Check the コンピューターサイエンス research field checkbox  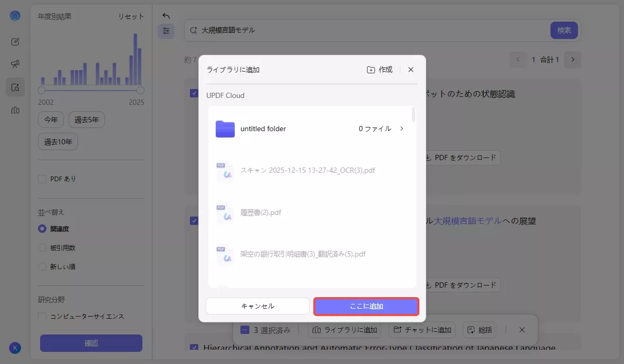pos(42,316)
